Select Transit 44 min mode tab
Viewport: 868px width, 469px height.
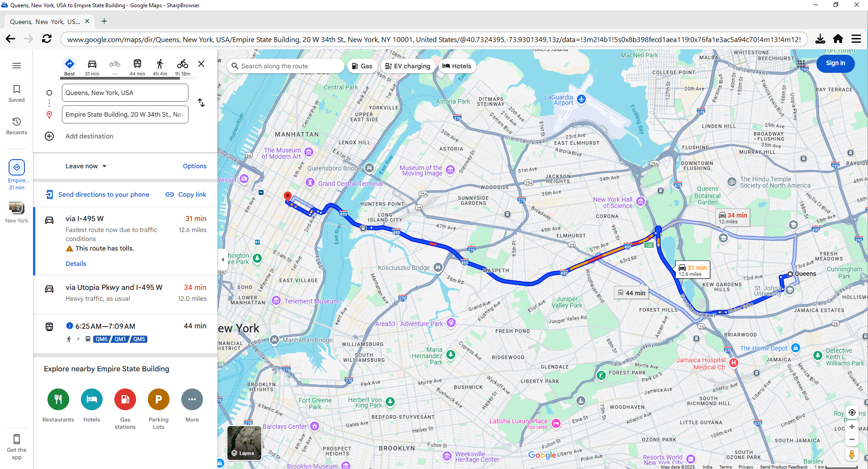click(x=137, y=67)
